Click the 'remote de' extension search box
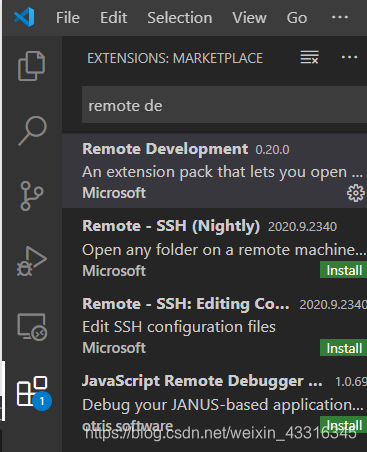367x452 pixels. point(224,105)
